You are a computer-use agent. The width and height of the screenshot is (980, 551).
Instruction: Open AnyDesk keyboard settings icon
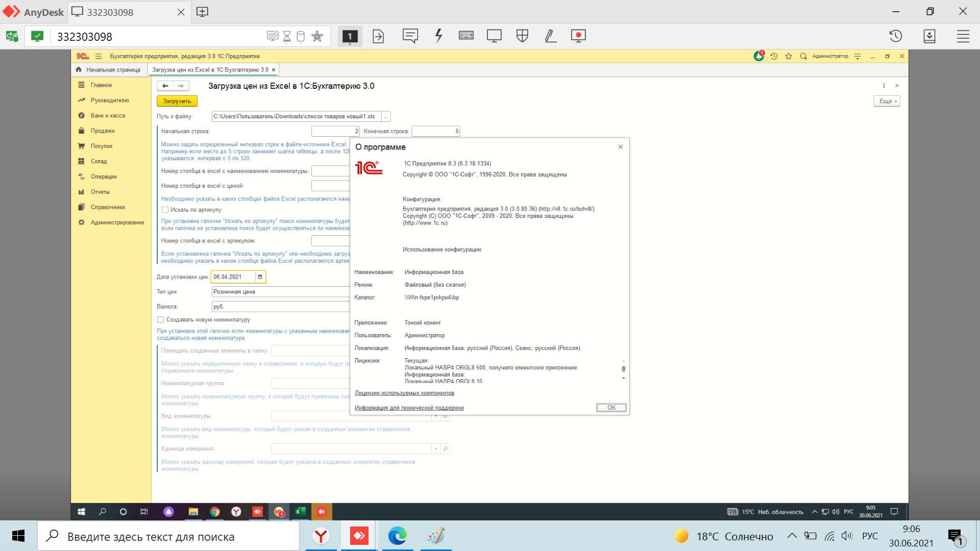[466, 36]
